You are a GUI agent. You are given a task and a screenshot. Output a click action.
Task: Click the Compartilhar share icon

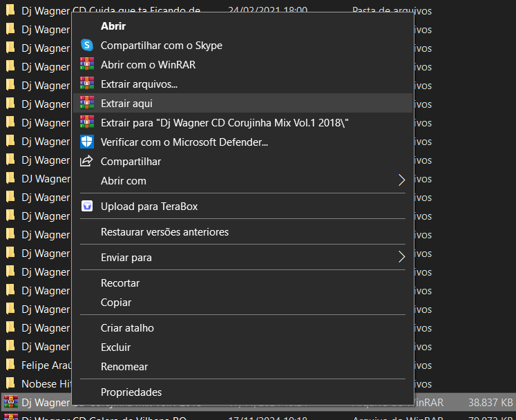[87, 162]
